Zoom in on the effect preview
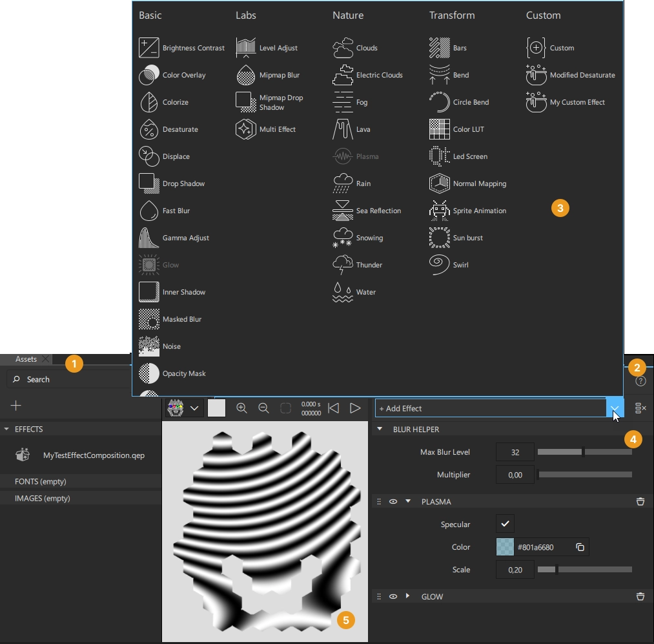The height and width of the screenshot is (644, 654). click(x=242, y=408)
